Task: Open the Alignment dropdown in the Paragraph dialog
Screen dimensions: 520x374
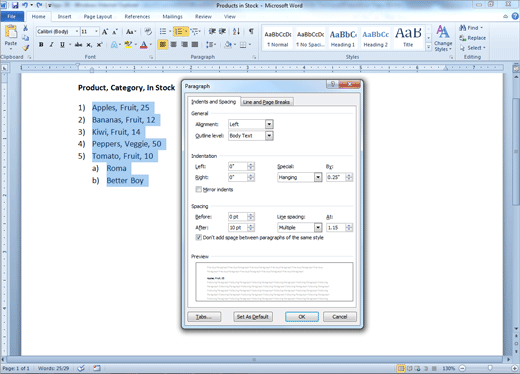Action: tap(269, 124)
